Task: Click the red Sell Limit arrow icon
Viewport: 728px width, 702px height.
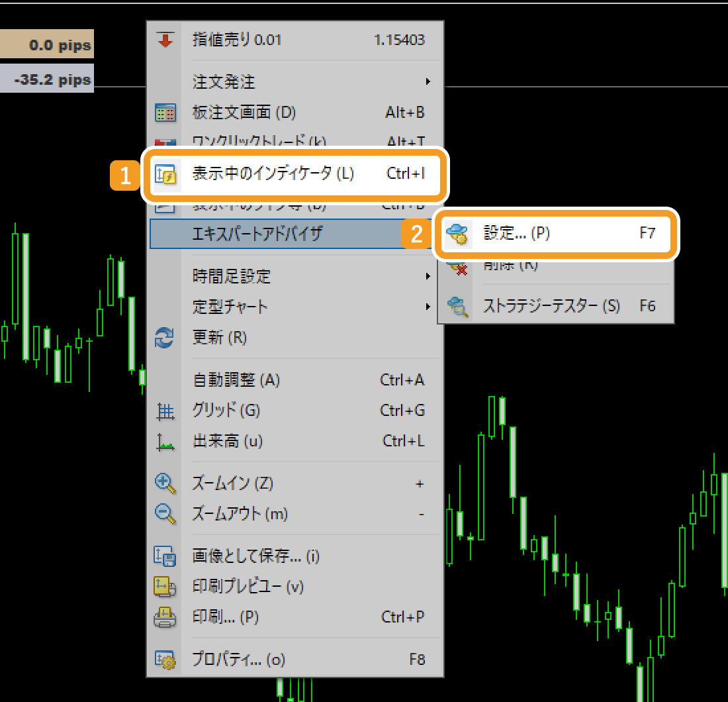Action: pos(165,40)
